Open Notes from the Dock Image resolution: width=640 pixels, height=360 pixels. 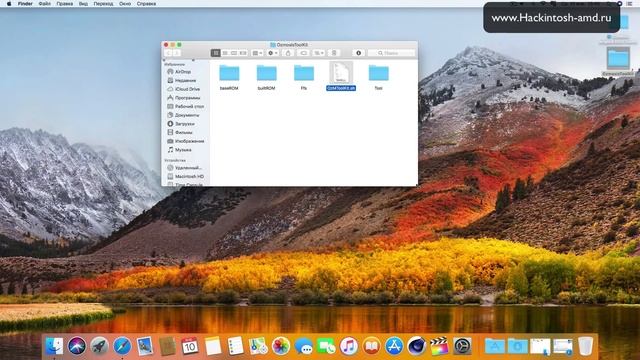point(213,346)
